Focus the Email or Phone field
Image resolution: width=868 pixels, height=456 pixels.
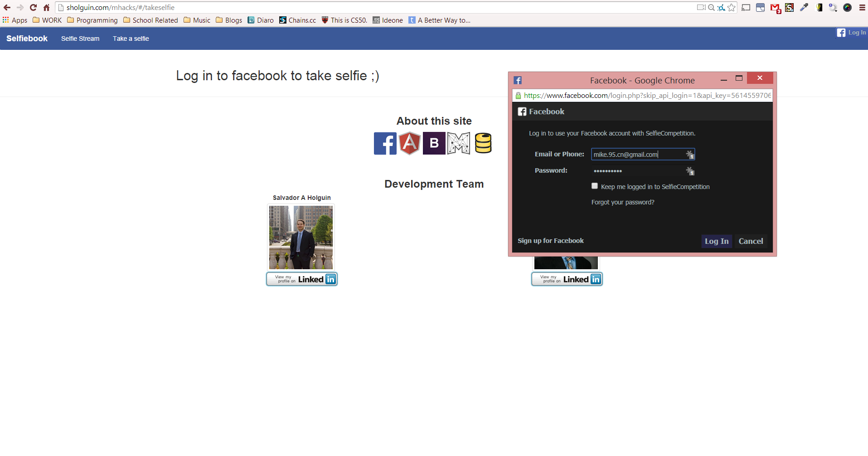pos(643,154)
